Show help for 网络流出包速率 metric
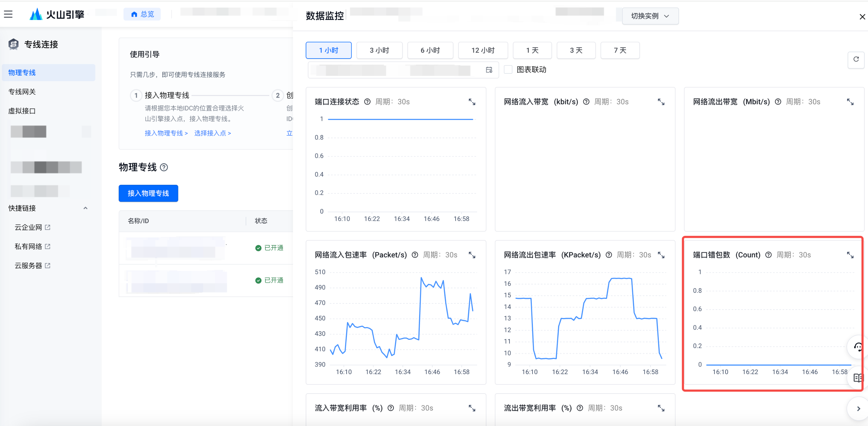 click(x=609, y=255)
